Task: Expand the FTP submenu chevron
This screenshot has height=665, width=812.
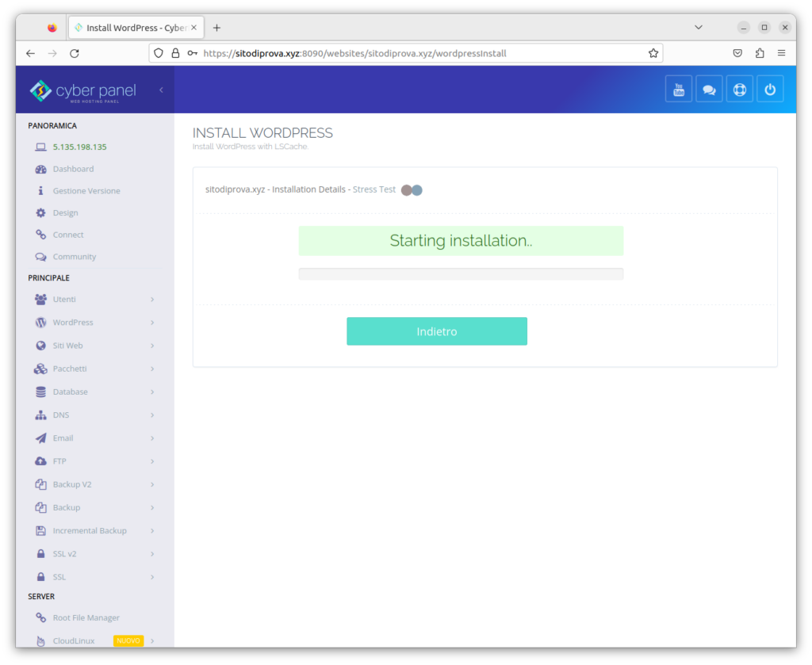Action: (x=152, y=461)
